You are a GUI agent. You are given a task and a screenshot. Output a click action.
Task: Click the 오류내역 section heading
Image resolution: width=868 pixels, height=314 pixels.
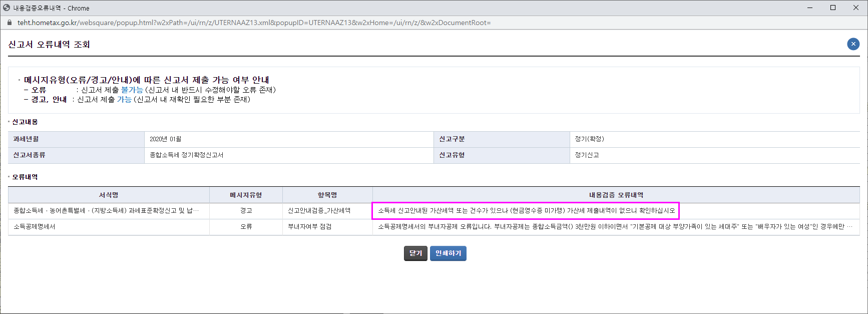point(25,177)
